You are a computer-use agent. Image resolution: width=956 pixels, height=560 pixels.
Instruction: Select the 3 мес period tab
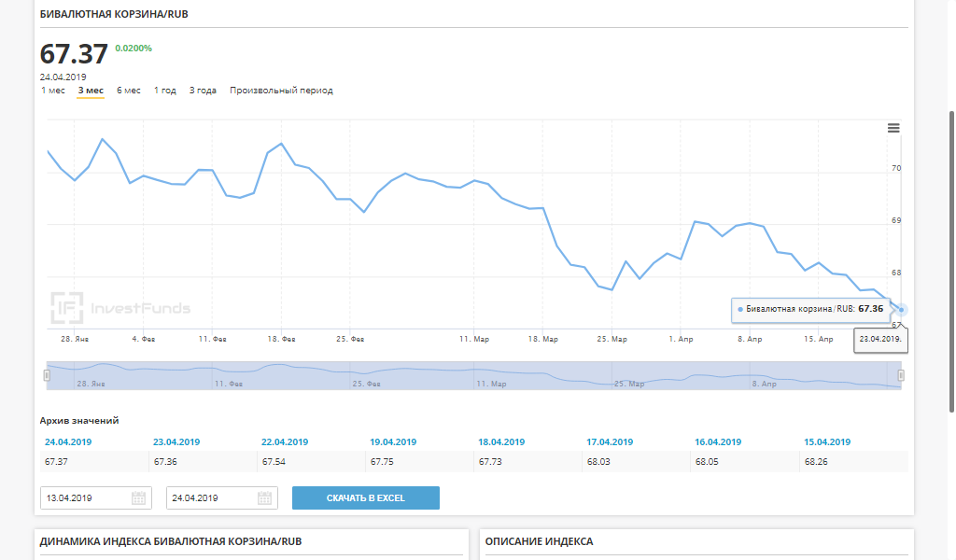[91, 91]
